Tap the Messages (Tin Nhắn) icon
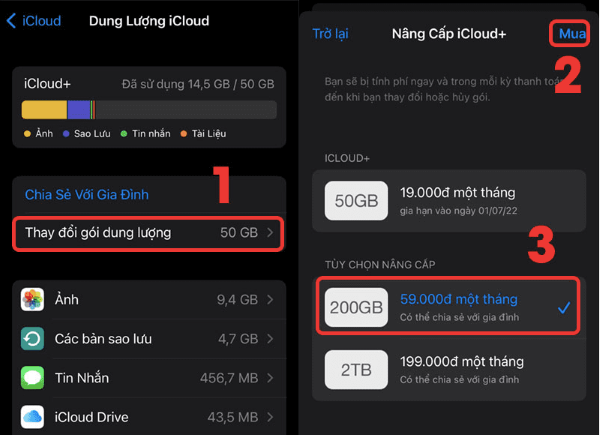 coord(33,378)
